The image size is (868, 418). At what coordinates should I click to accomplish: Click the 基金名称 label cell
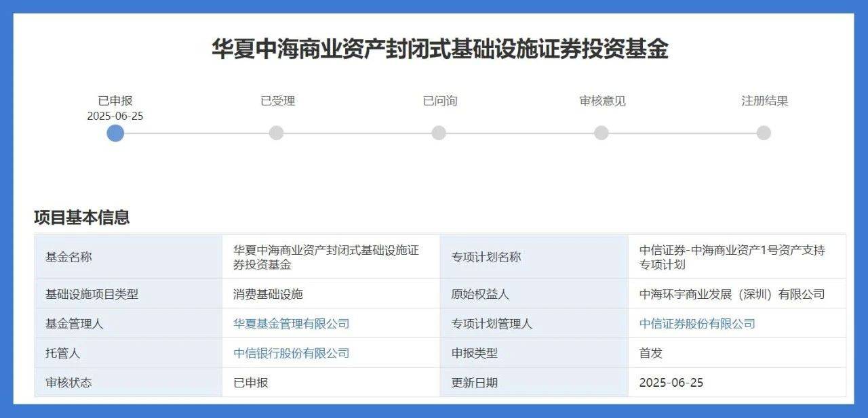[x=128, y=257]
